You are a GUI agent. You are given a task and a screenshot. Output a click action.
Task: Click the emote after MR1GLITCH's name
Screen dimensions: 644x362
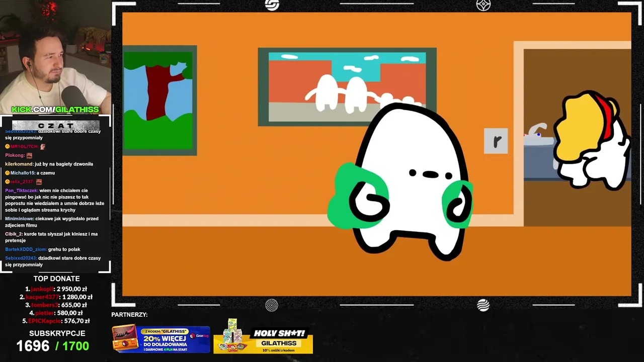(43, 146)
